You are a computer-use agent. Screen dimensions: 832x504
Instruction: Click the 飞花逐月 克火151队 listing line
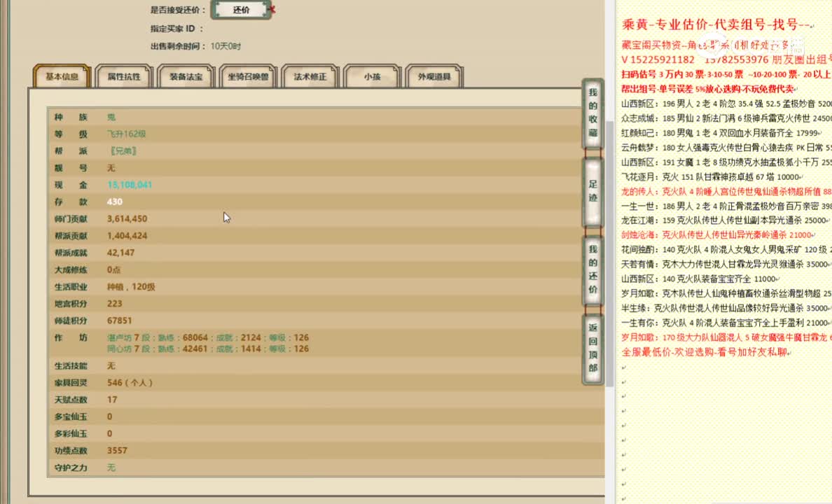[712, 176]
